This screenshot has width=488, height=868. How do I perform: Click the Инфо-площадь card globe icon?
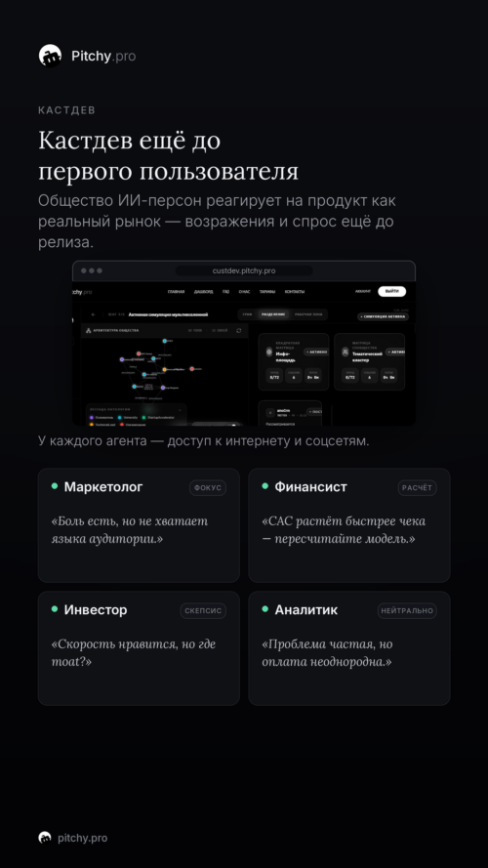pos(269,352)
